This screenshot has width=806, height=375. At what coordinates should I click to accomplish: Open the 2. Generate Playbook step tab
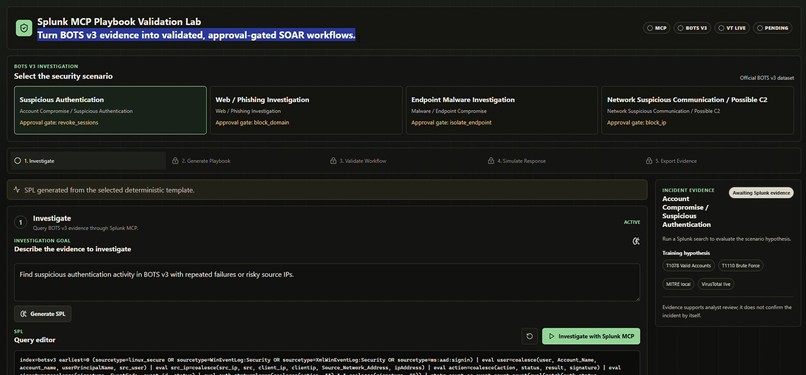(246, 161)
